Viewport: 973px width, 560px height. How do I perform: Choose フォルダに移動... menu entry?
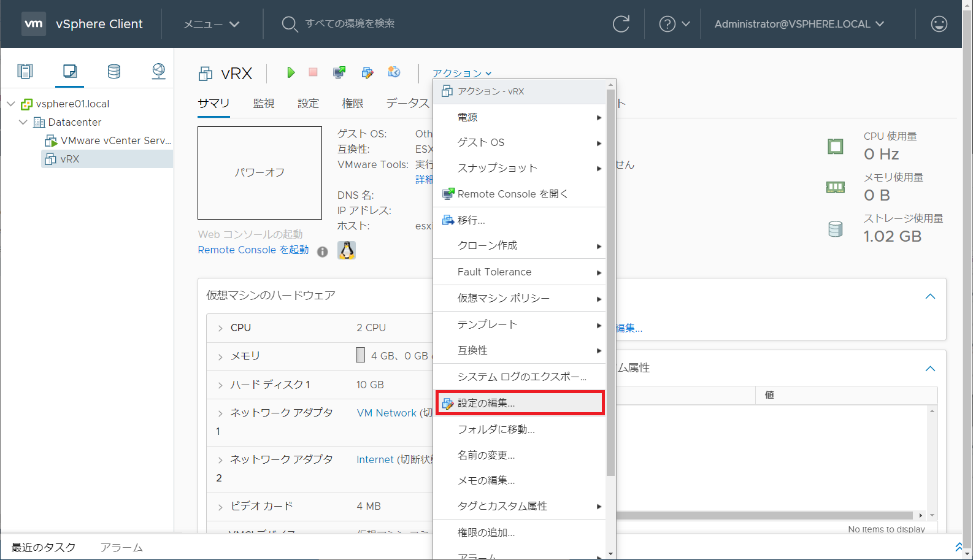[x=520, y=429]
